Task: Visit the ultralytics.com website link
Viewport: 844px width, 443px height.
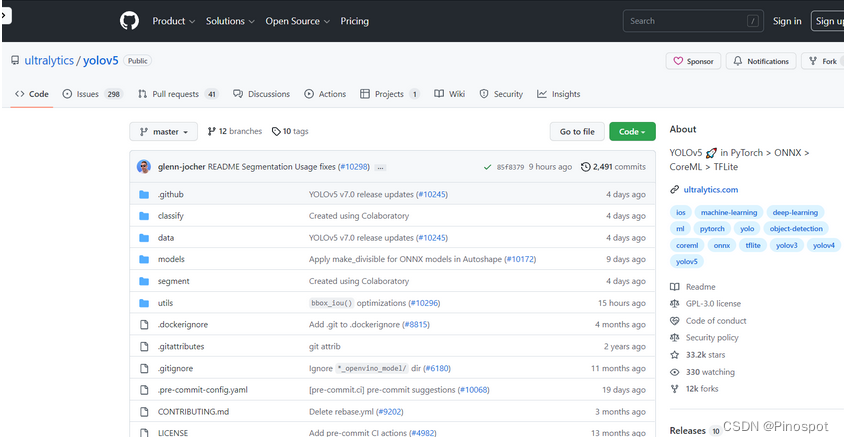Action: pyautogui.click(x=711, y=189)
